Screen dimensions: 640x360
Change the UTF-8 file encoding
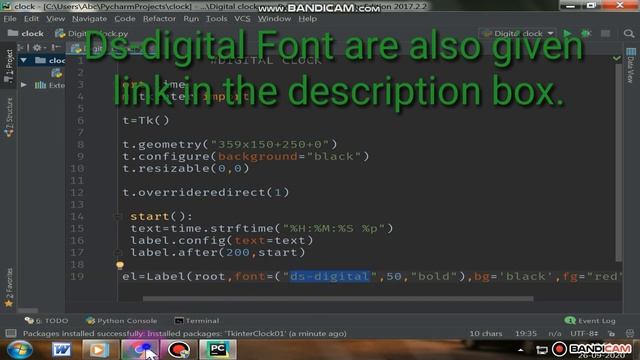pos(584,333)
